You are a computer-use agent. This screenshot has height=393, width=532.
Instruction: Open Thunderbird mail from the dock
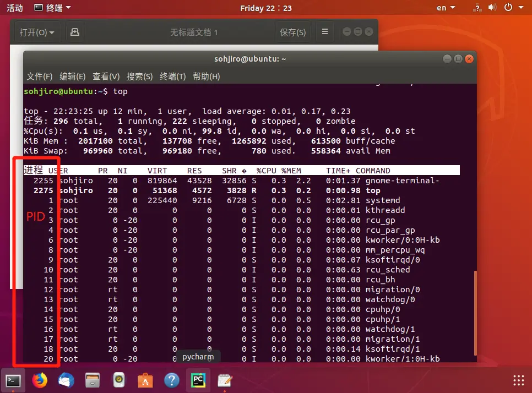click(x=66, y=380)
